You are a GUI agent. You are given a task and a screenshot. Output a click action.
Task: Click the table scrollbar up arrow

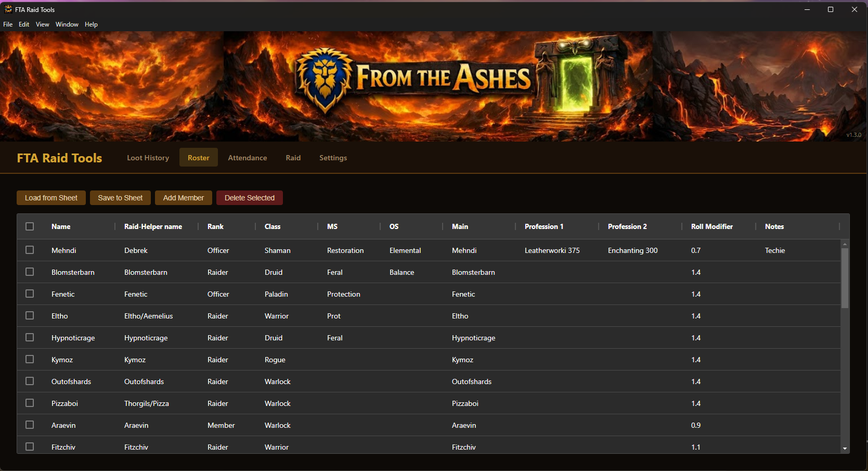(845, 244)
